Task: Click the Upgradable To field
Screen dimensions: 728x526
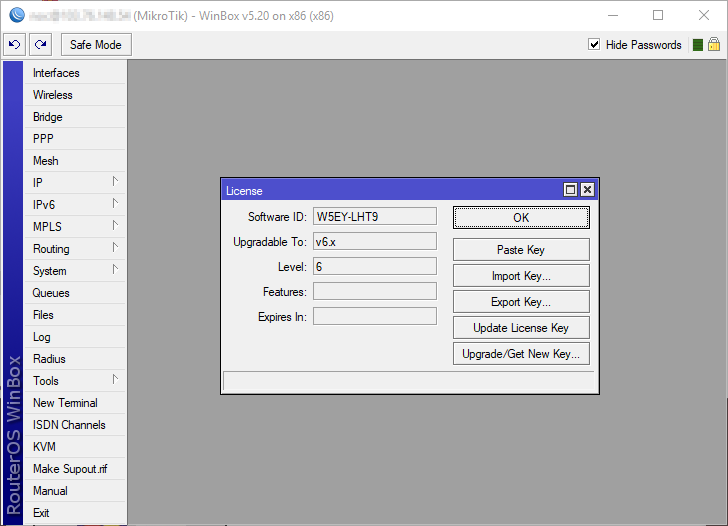Action: point(375,241)
